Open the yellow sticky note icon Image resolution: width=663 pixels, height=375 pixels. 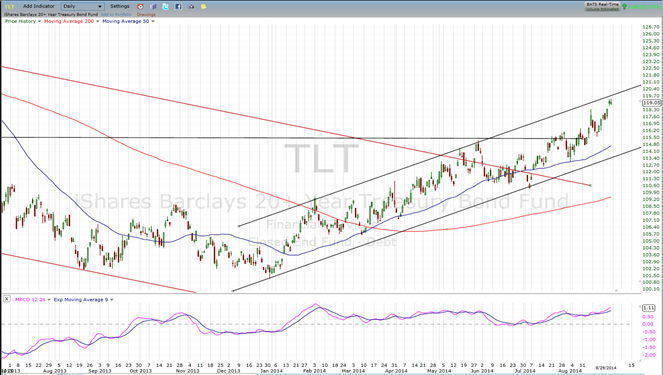click(x=203, y=6)
